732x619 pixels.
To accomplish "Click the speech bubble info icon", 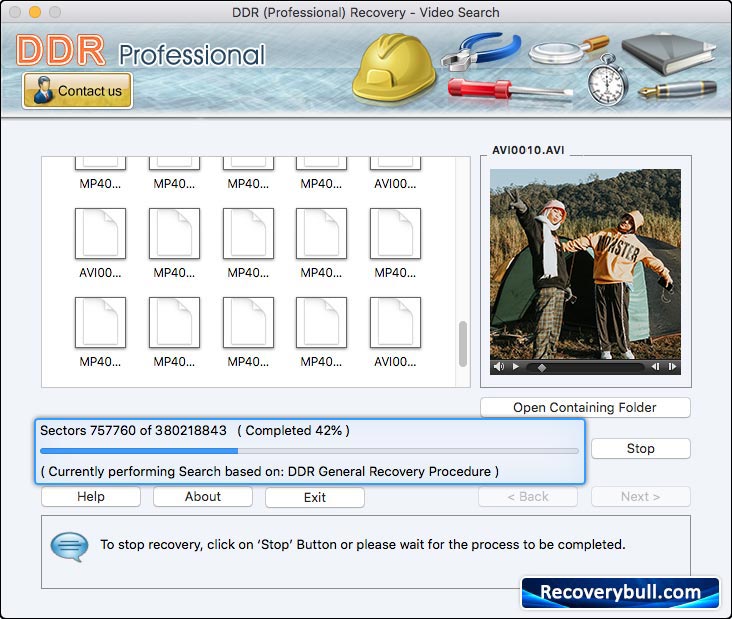I will (x=69, y=546).
